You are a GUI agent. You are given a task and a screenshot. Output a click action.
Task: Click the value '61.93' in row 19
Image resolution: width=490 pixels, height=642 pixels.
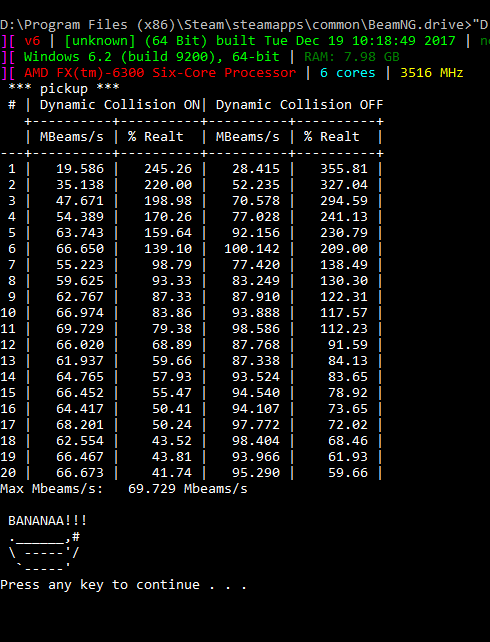click(x=348, y=456)
